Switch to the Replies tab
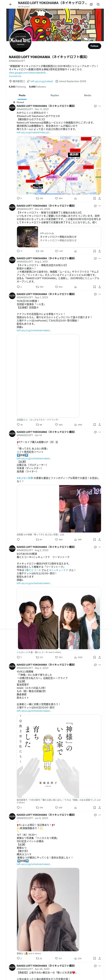The width and height of the screenshot is (110, 980). [55, 96]
